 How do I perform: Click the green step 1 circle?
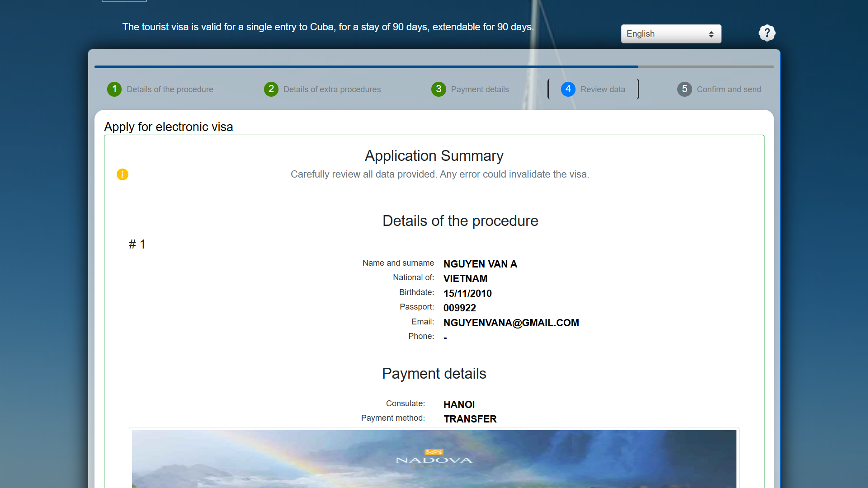tap(114, 89)
